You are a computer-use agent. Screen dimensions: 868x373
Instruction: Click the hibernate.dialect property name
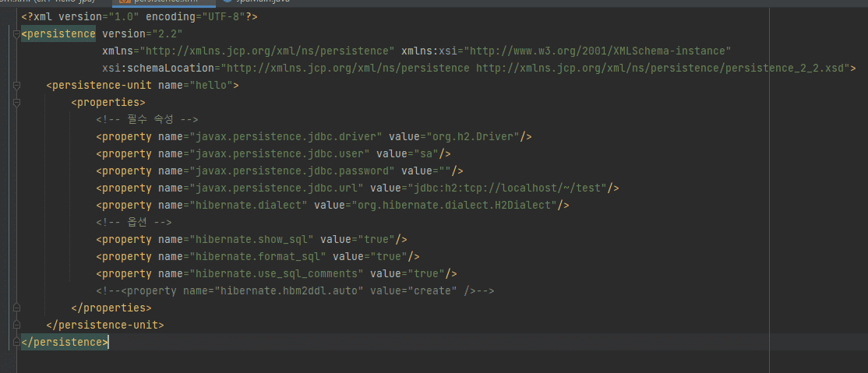(249, 206)
